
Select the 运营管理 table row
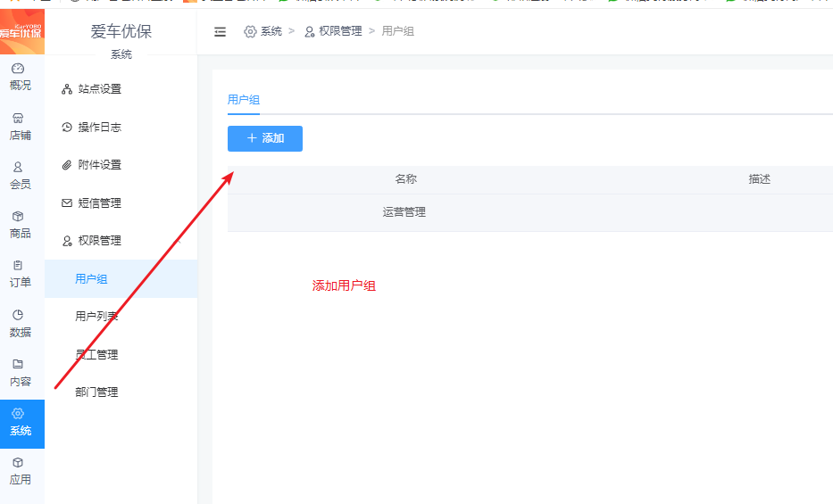[530, 212]
